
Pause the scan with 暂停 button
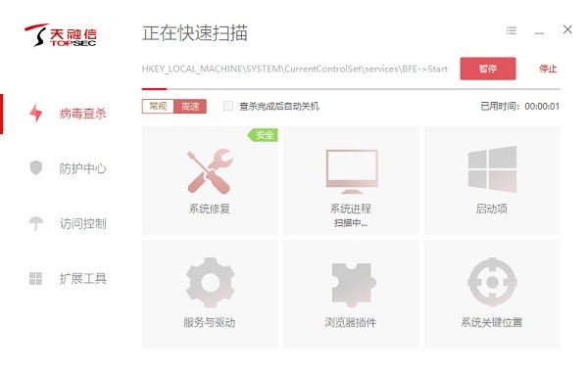(488, 69)
